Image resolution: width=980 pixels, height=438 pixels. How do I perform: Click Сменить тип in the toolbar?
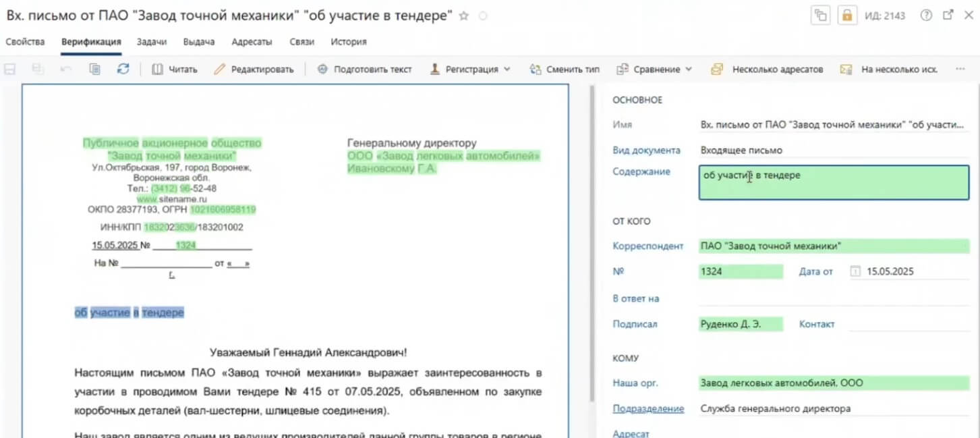pyautogui.click(x=565, y=69)
